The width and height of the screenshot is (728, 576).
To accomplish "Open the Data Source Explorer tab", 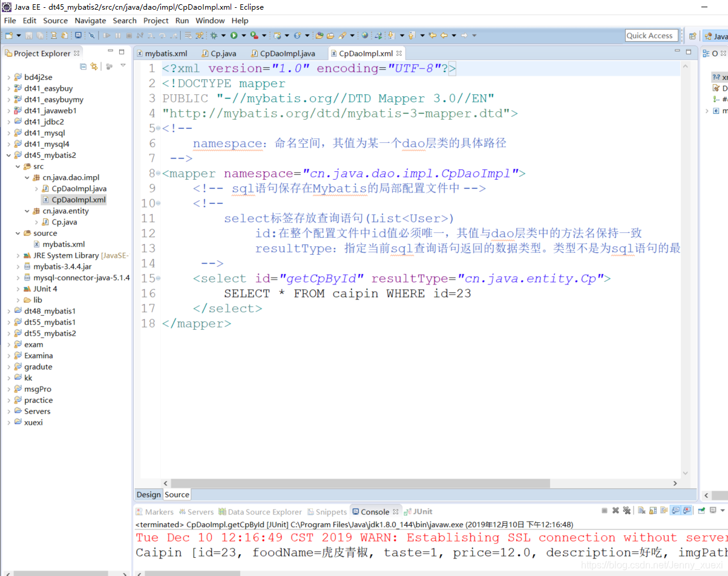I will [260, 512].
